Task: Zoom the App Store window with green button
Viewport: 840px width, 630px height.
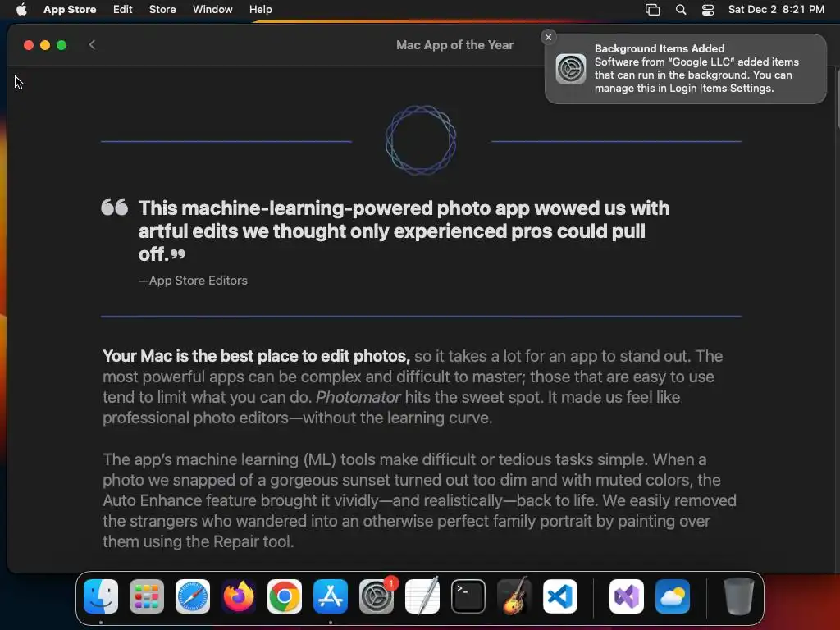Action: (62, 45)
